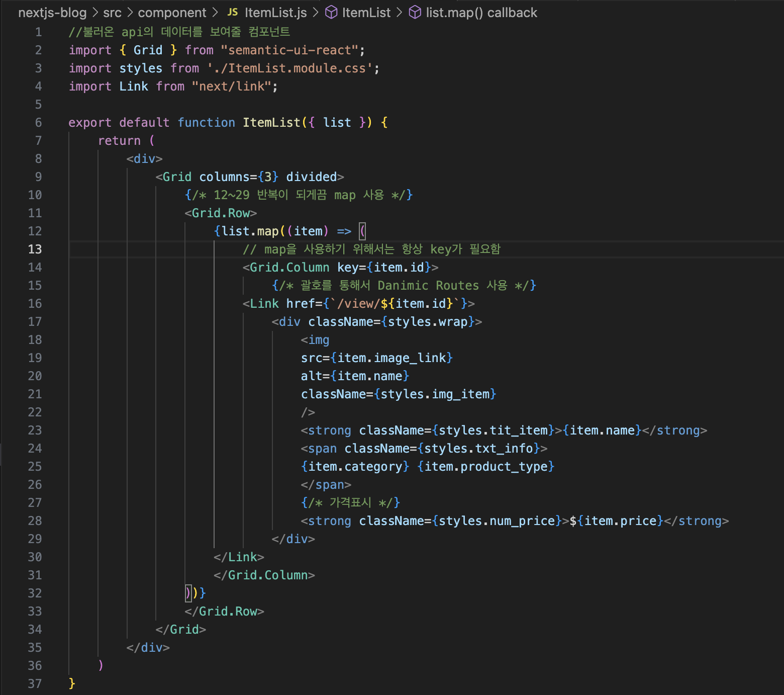
Task: Click className={styles.img_item} attribute
Action: tap(399, 394)
